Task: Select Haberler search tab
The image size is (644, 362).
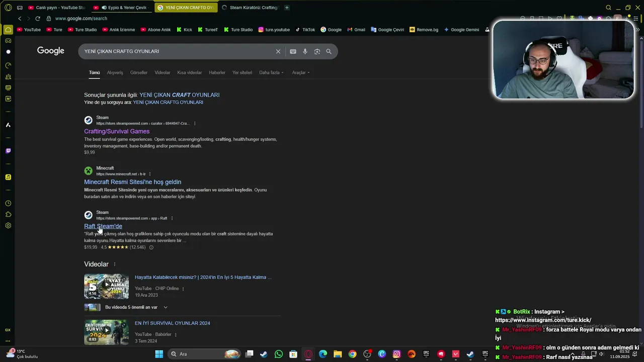Action: coord(217,72)
